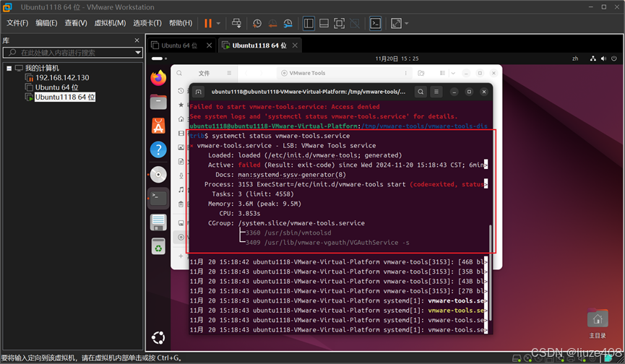Open the Files app in the Ubuntu dock
Screen dimensions: 625x364
(158, 102)
